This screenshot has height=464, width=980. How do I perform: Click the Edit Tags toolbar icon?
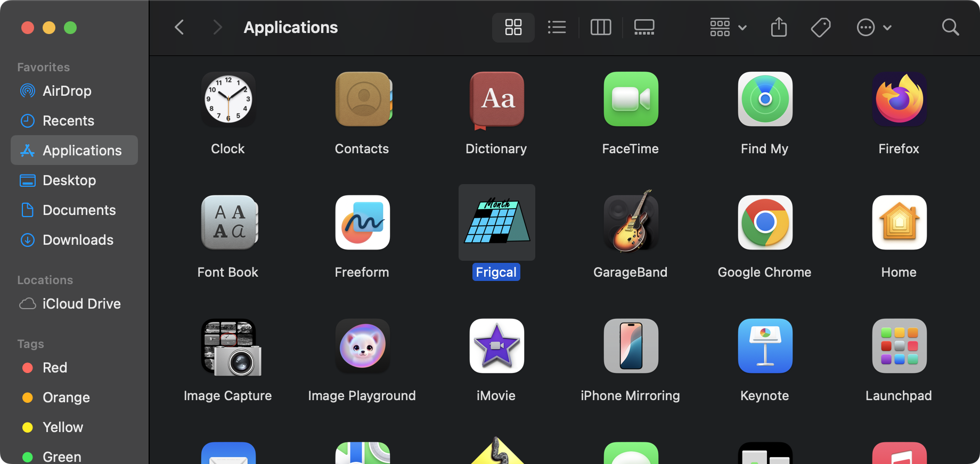tap(821, 27)
